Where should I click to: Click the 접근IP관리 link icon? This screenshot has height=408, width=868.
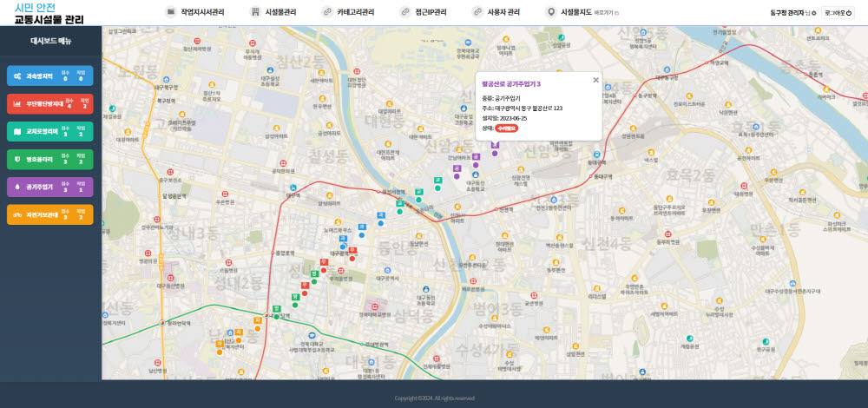coord(404,12)
